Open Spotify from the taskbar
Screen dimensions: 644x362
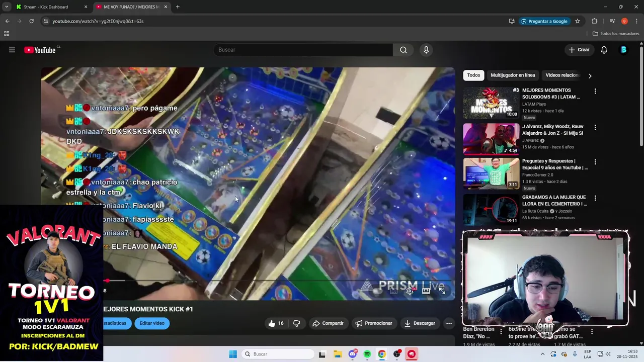[x=367, y=354]
